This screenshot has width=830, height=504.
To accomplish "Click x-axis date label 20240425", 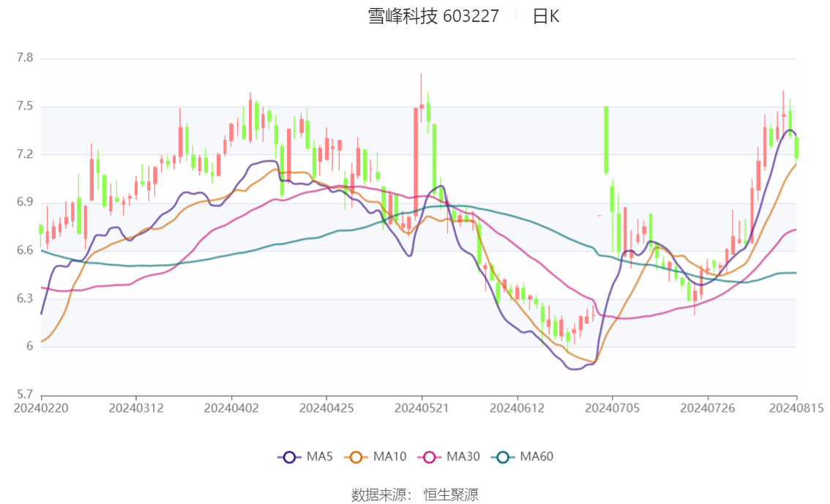I will coord(326,408).
